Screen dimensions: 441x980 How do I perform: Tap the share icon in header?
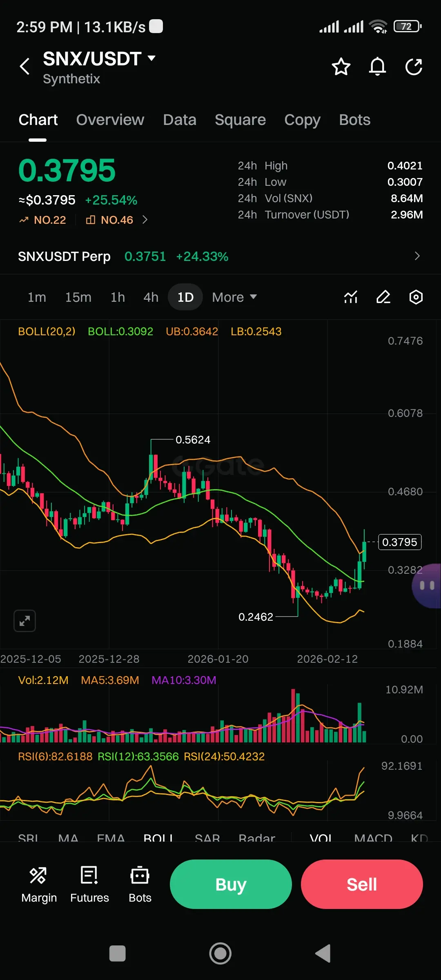(x=414, y=67)
